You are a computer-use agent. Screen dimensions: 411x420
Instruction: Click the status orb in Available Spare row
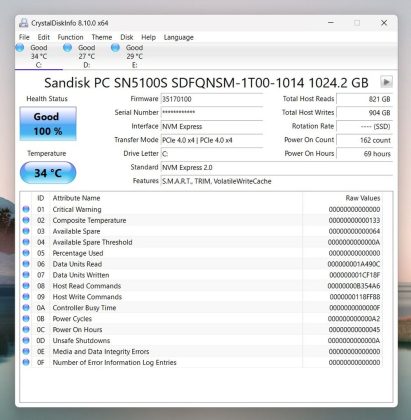point(26,231)
